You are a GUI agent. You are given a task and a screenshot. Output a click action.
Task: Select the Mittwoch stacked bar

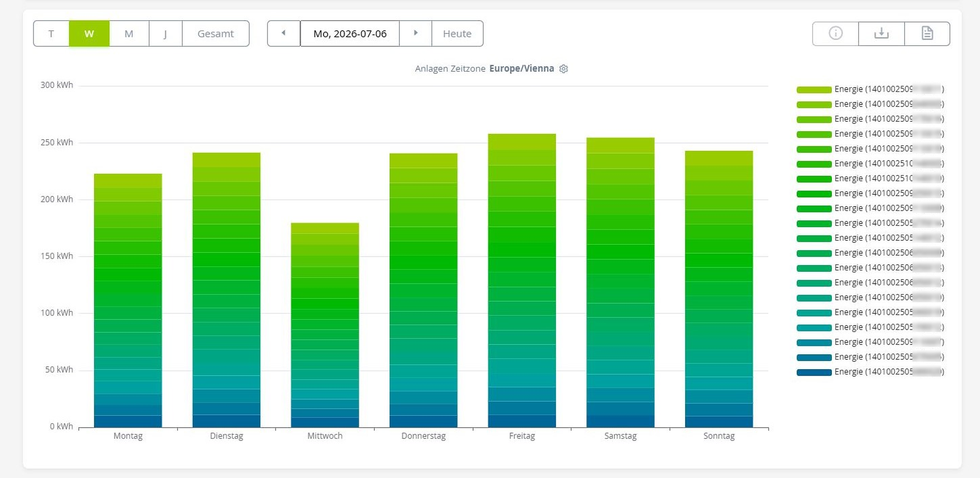coord(325,325)
